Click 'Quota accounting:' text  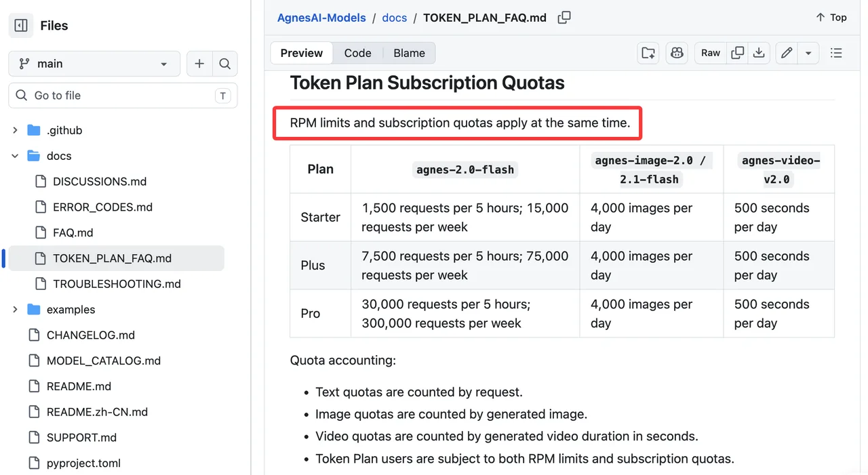coord(343,360)
